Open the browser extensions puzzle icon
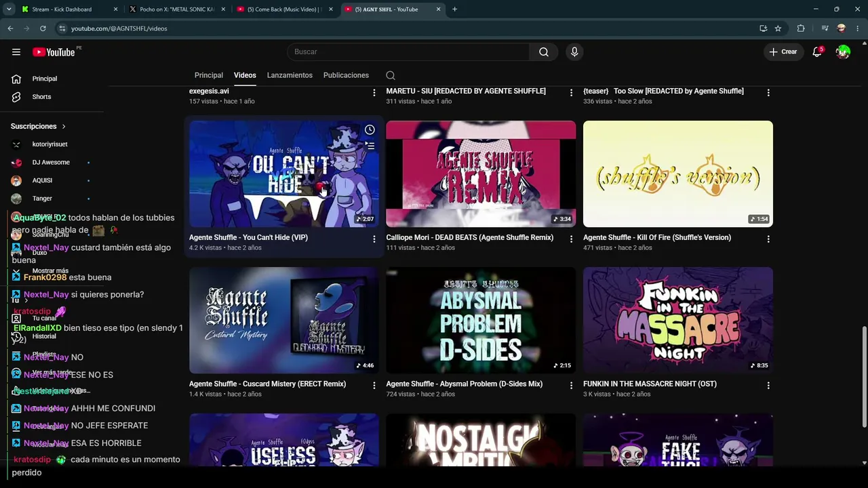 [x=801, y=28]
